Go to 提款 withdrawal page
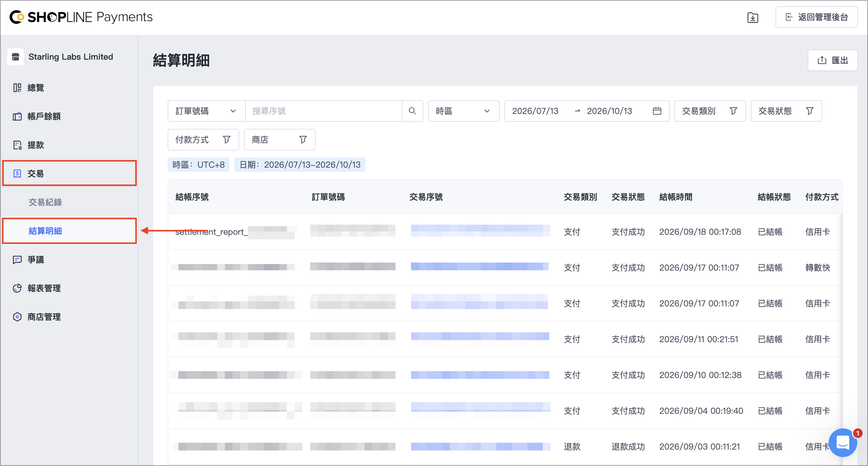 click(x=69, y=145)
